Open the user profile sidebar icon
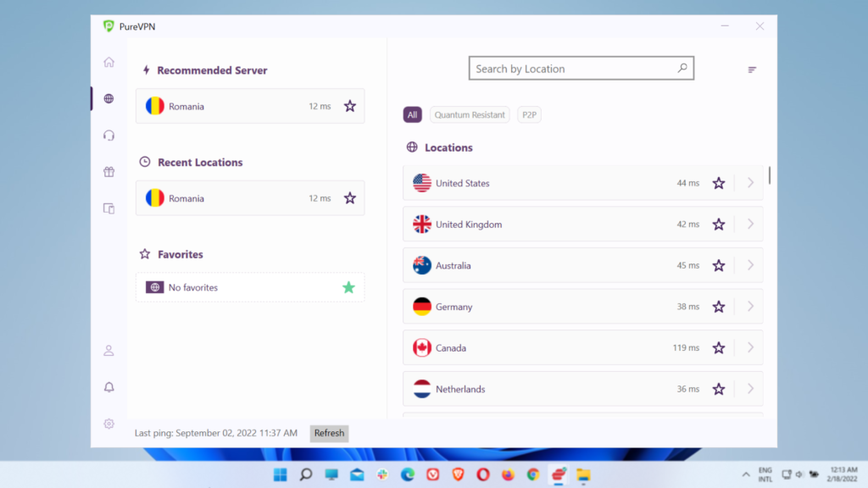The height and width of the screenshot is (488, 868). (x=109, y=350)
